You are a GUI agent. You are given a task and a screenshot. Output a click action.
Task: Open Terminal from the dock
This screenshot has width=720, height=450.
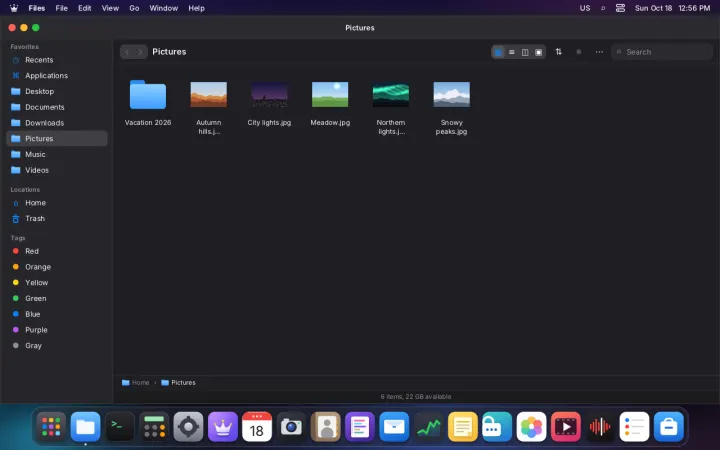(x=120, y=427)
